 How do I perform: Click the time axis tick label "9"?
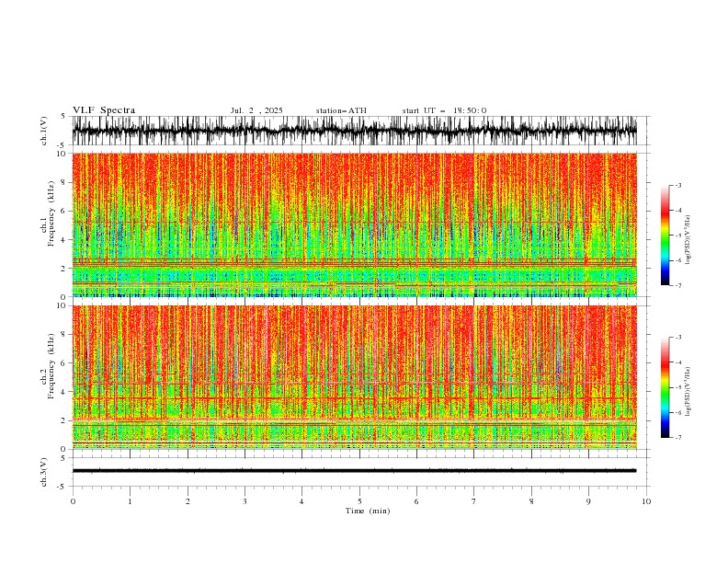tap(588, 501)
